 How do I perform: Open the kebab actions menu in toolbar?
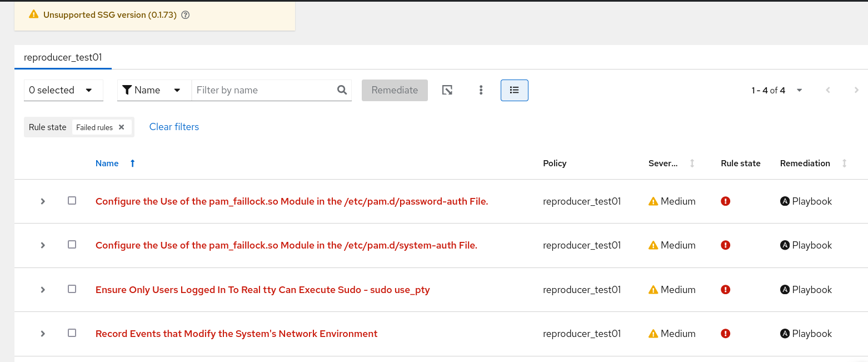[x=481, y=90]
